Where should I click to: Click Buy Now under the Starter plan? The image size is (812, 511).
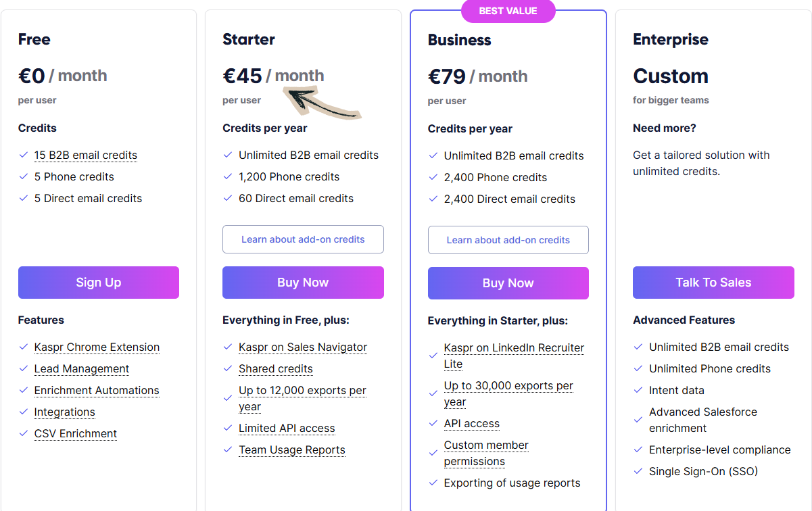(x=303, y=282)
